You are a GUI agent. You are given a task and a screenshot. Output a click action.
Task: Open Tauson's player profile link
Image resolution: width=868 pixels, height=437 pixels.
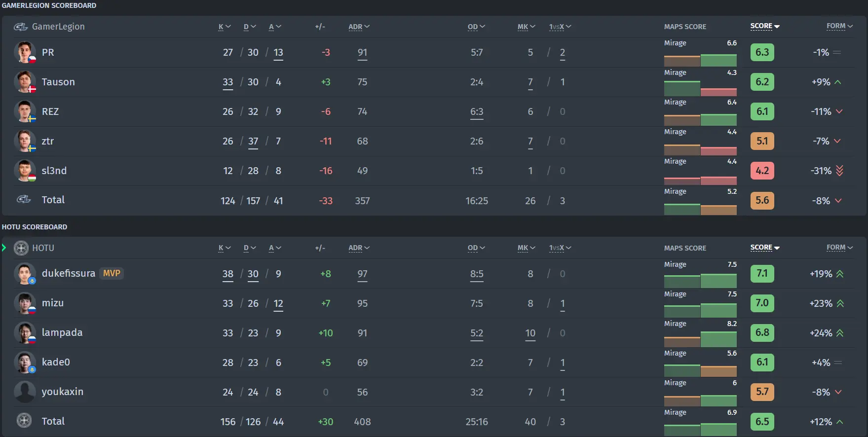pos(58,82)
